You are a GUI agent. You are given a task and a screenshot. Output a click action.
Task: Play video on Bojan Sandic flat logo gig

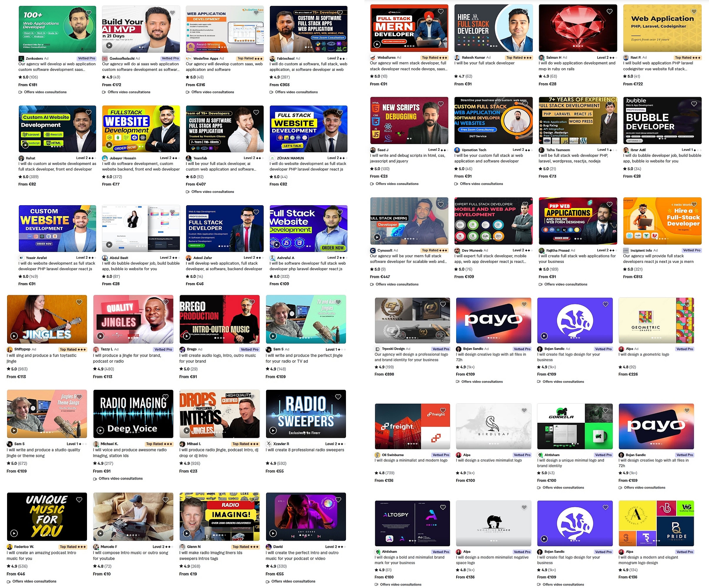point(544,336)
